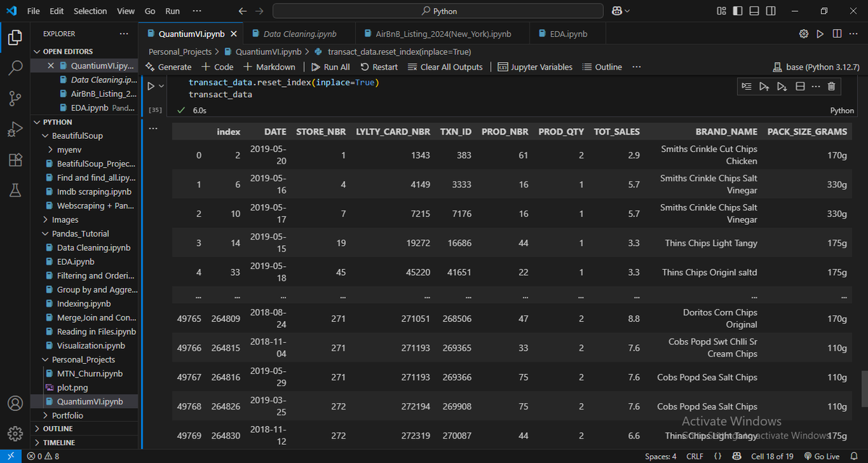Open the Selection menu
Image resolution: width=868 pixels, height=463 pixels.
(x=90, y=11)
